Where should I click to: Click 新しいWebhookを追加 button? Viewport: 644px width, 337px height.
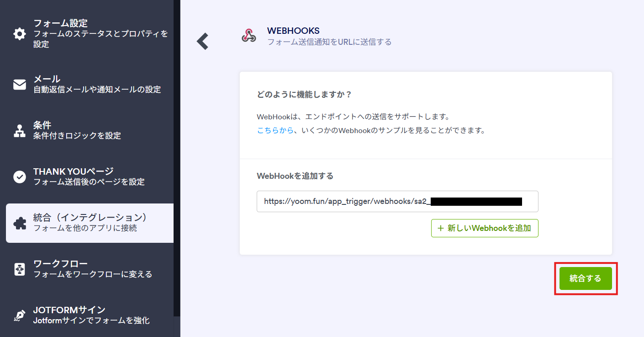[485, 228]
